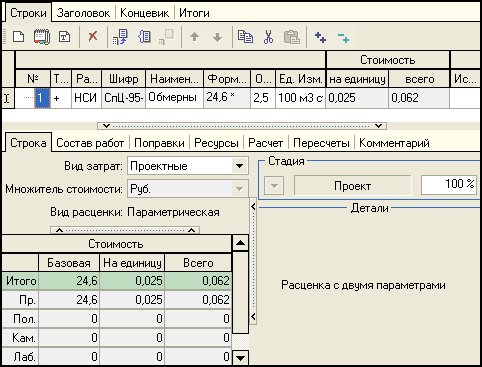Viewport: 482px width, 367px height.
Task: Click the list-with-blue-arrow toolbar icon
Action: pos(120,37)
